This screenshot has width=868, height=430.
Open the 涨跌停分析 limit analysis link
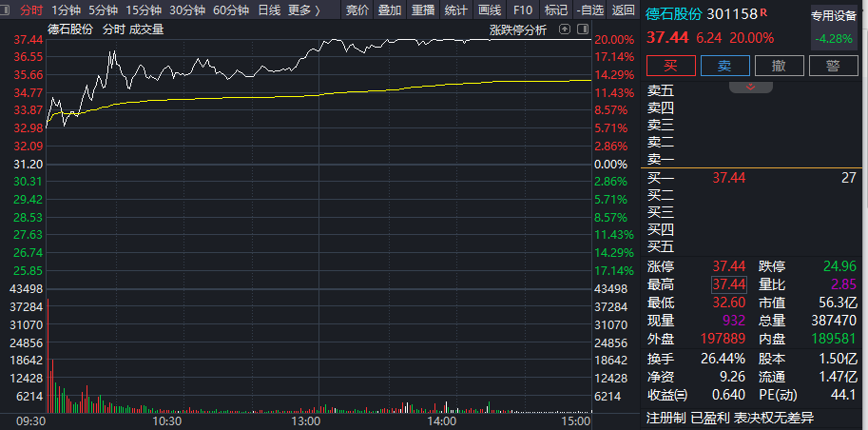[518, 29]
